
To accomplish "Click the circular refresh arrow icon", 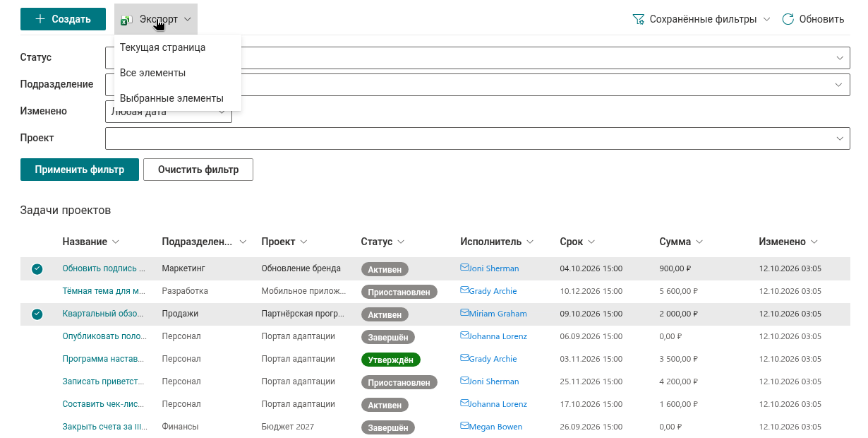I will tap(788, 19).
